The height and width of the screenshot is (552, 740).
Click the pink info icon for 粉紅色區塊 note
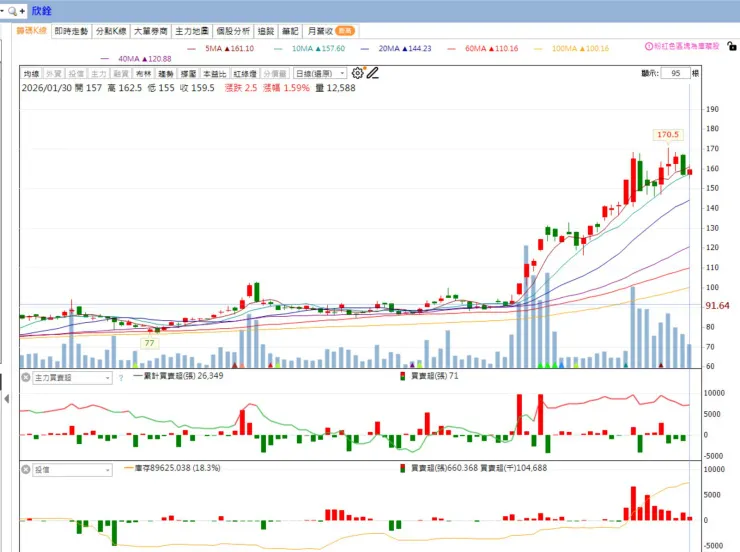[x=649, y=46]
